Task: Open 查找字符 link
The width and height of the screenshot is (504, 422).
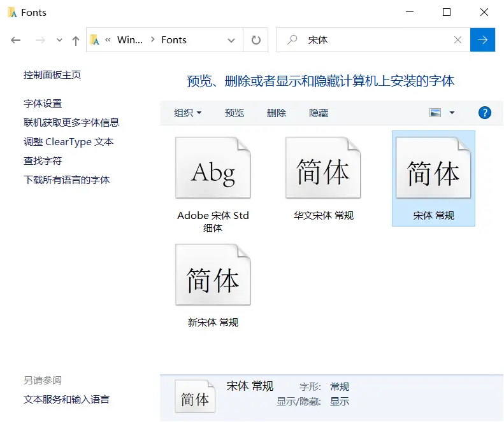Action: coord(43,160)
